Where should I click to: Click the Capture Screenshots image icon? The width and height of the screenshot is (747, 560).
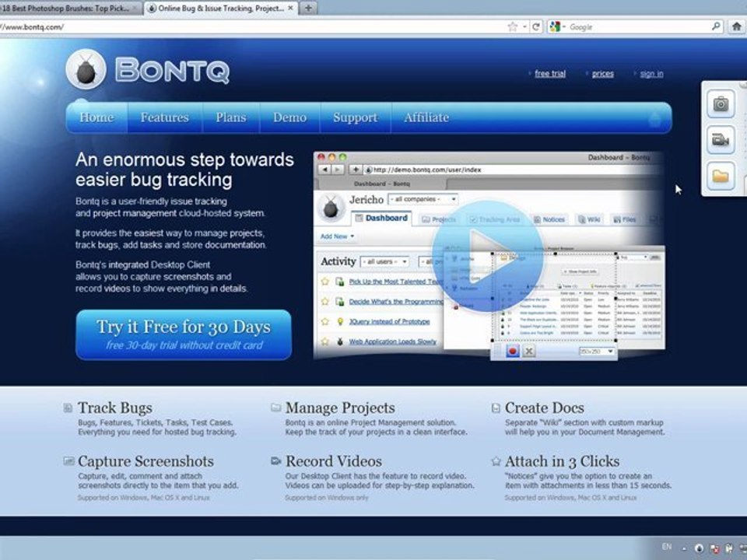coord(68,461)
